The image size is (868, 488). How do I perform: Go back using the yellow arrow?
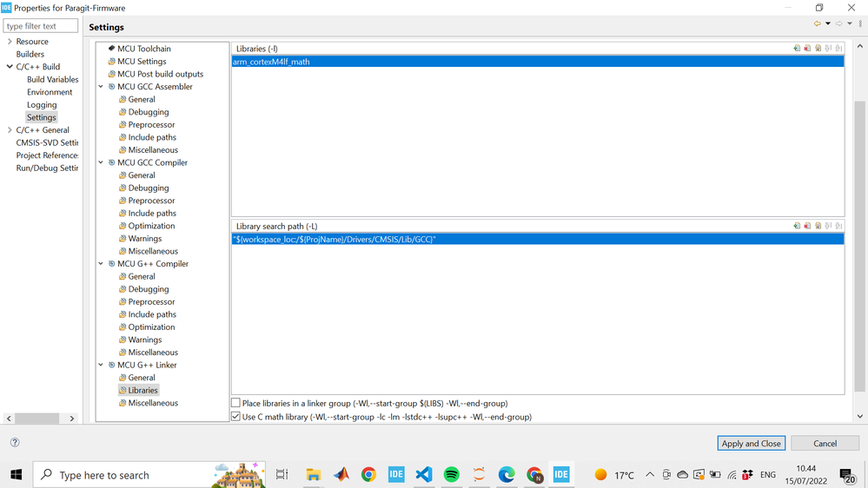817,23
